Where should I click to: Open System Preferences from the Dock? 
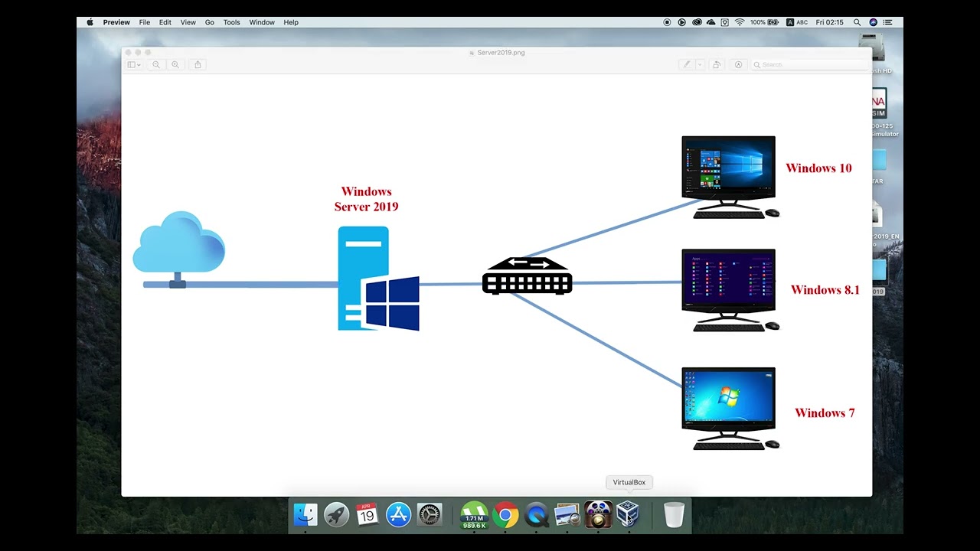pos(429,514)
